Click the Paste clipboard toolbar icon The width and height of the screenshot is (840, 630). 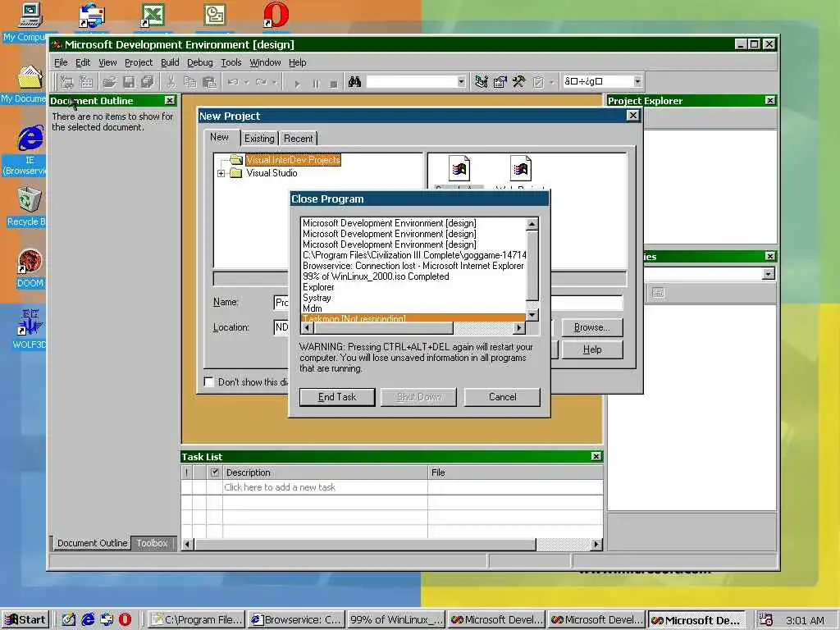click(209, 82)
